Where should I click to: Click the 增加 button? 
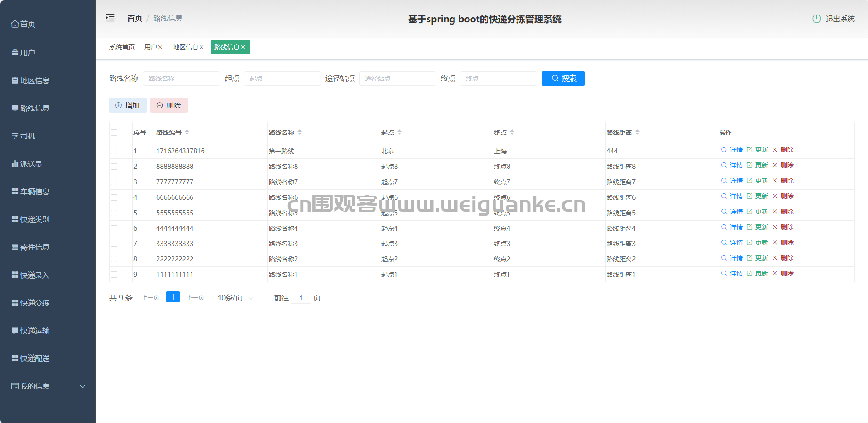click(x=128, y=105)
